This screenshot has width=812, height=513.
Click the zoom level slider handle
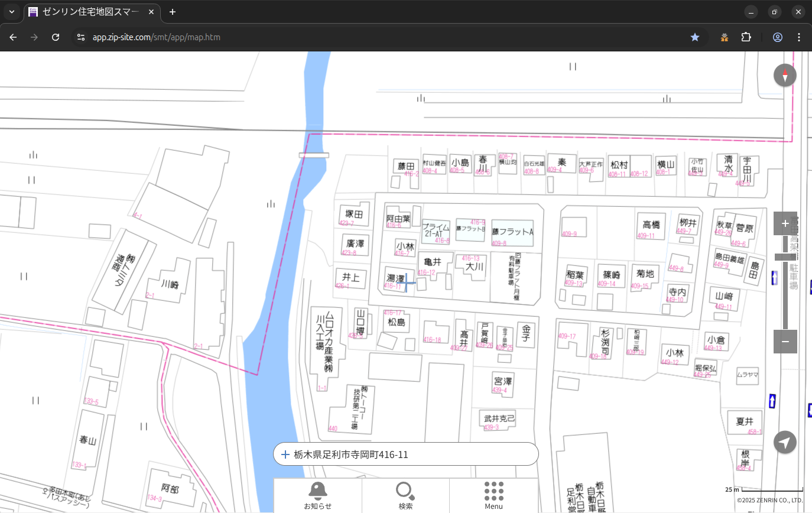pyautogui.click(x=785, y=256)
